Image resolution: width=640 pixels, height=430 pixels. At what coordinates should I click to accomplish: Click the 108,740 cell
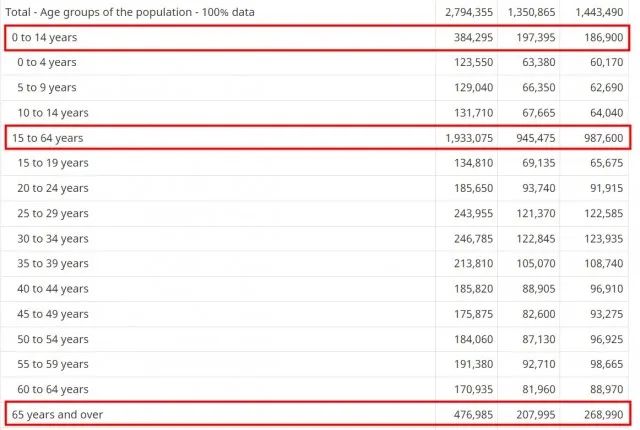(x=604, y=264)
